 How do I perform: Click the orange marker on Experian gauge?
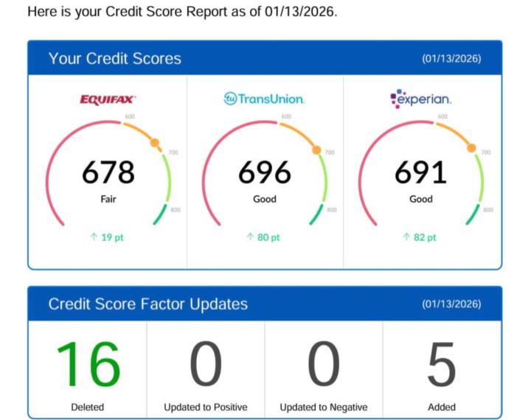471,148
